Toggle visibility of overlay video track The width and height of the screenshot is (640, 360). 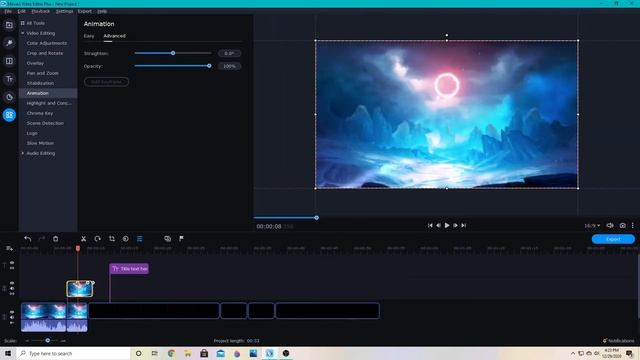point(12,283)
